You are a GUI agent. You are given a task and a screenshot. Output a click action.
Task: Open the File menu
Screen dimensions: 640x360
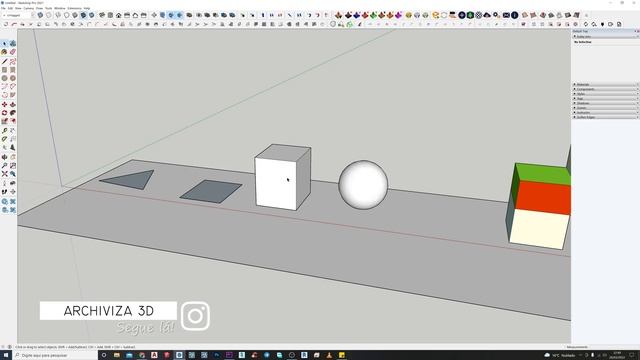(x=3, y=8)
